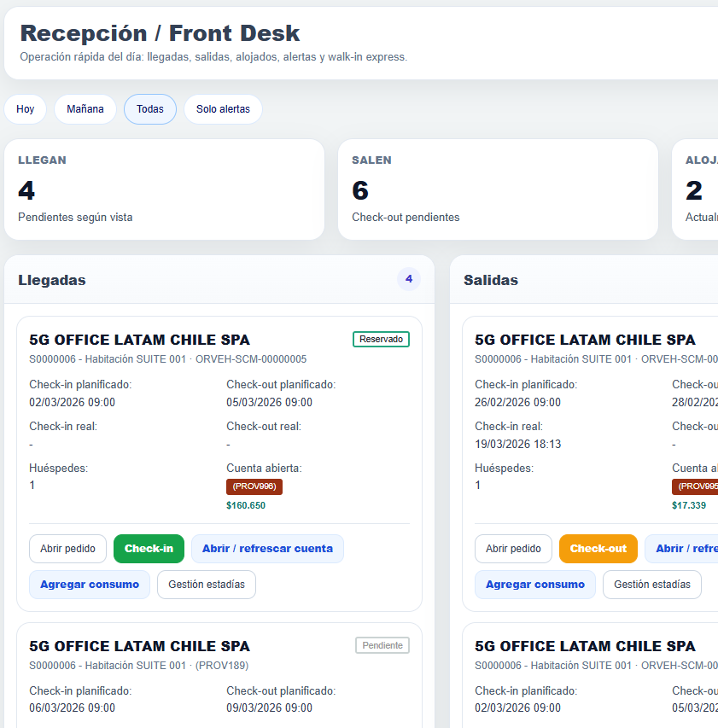This screenshot has height=728, width=718.
Task: Switch the view filter to Mañana
Action: point(85,109)
